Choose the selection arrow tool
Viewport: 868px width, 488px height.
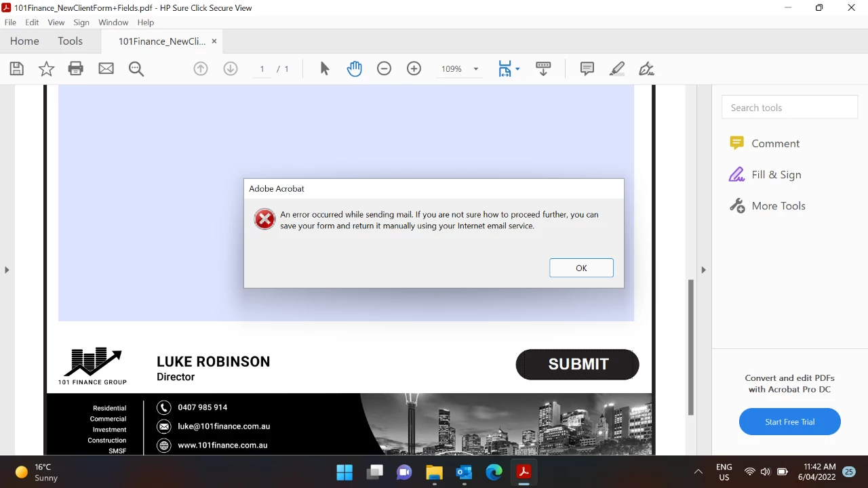click(x=325, y=68)
